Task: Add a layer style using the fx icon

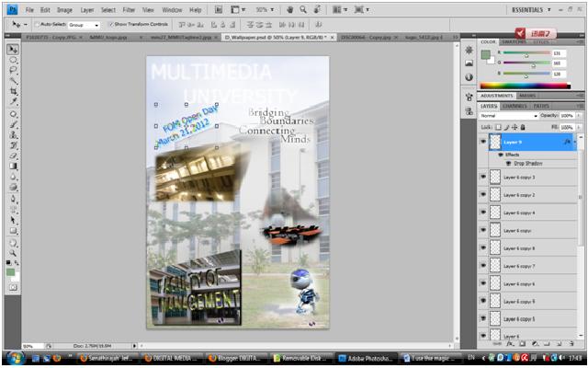Action: click(x=510, y=343)
